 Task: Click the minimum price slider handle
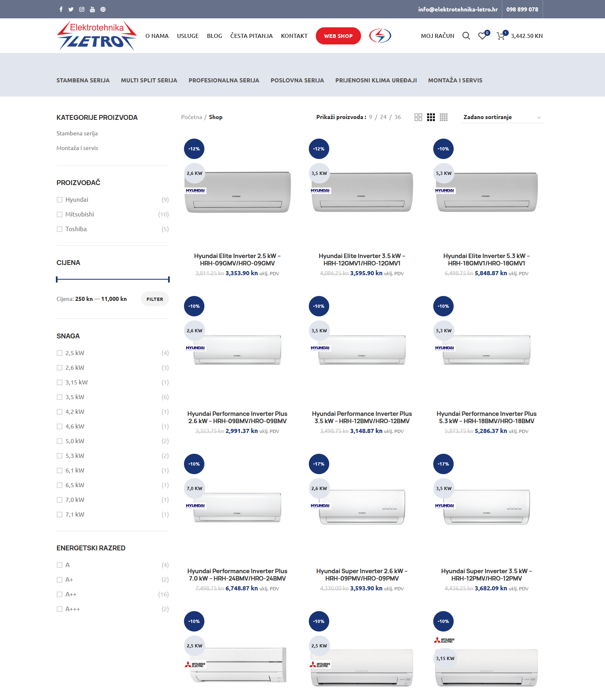[x=57, y=279]
